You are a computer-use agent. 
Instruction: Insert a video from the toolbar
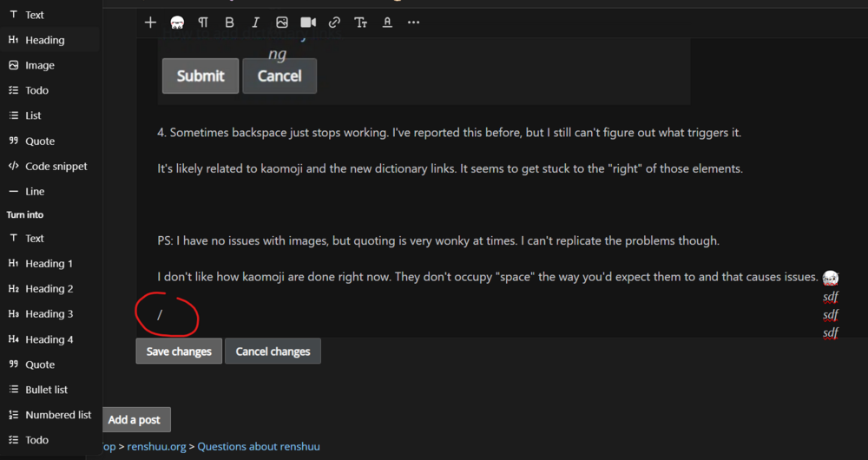coord(308,23)
